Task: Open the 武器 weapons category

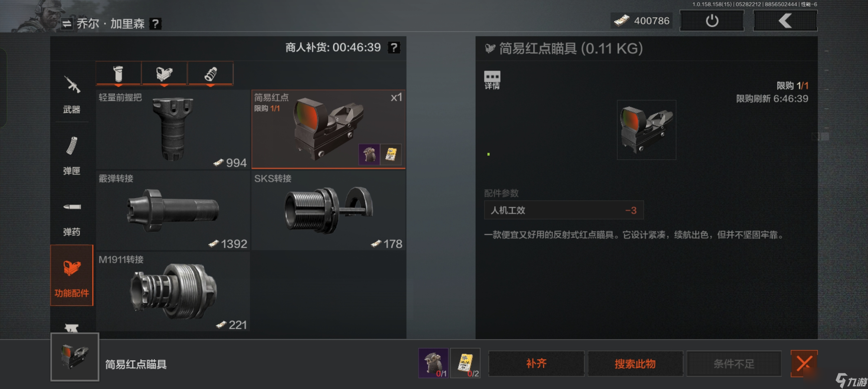Action: point(72,94)
